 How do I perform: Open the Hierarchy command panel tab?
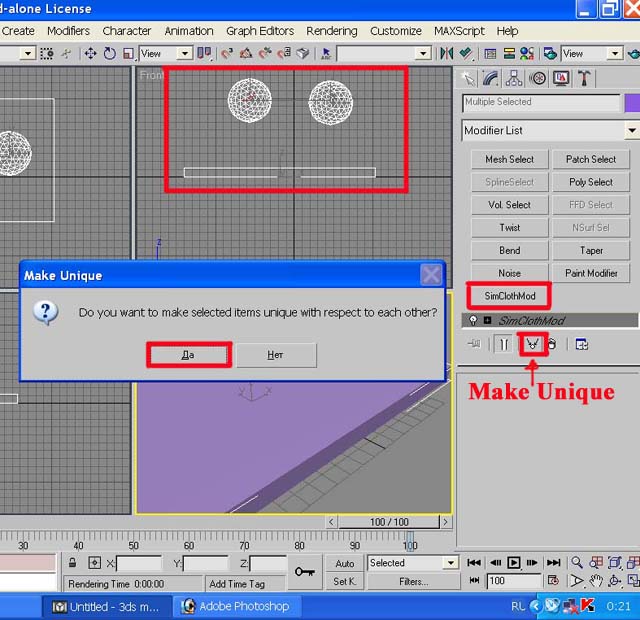coord(514,78)
